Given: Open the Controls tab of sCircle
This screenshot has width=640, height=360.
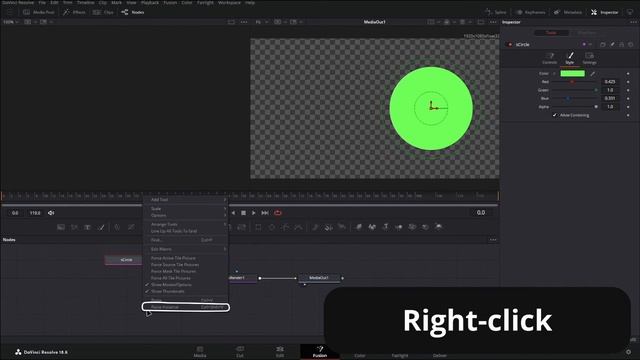Looking at the screenshot, I should (549, 58).
